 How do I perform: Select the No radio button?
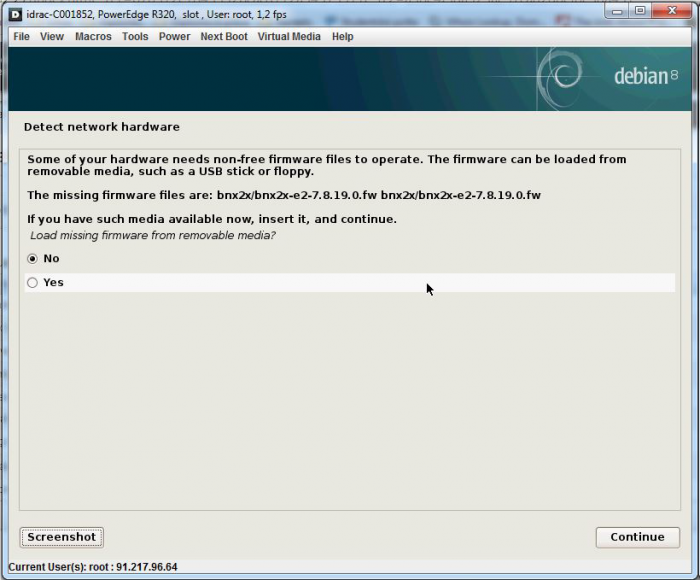32,259
